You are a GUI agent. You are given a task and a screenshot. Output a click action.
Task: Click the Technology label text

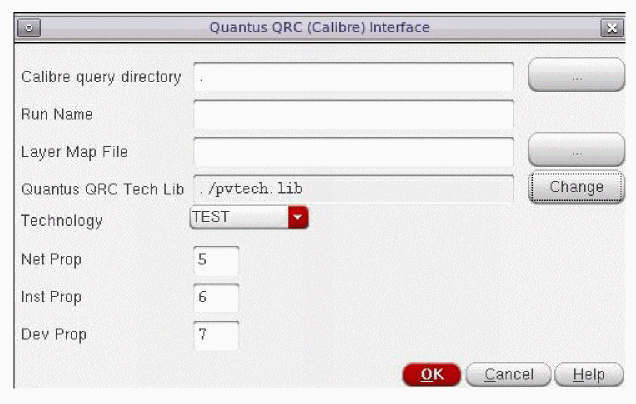pyautogui.click(x=62, y=220)
